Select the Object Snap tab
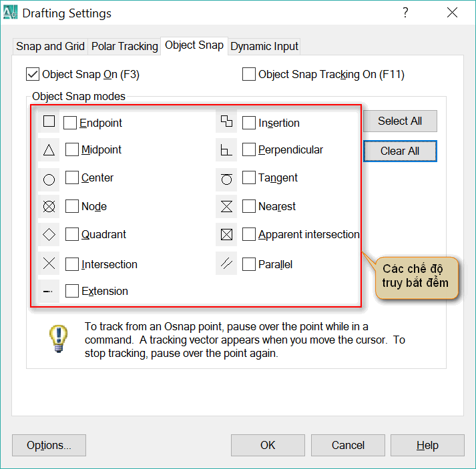This screenshot has width=476, height=469. 194,45
